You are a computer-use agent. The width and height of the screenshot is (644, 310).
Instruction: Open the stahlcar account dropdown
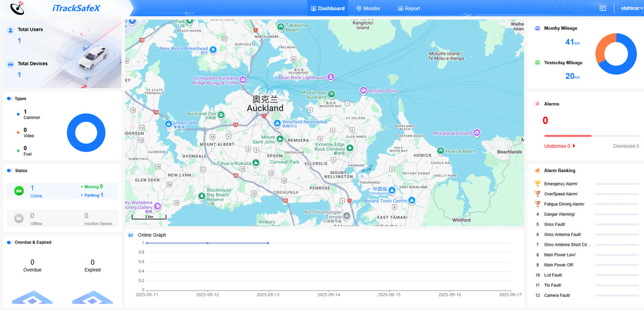click(632, 8)
